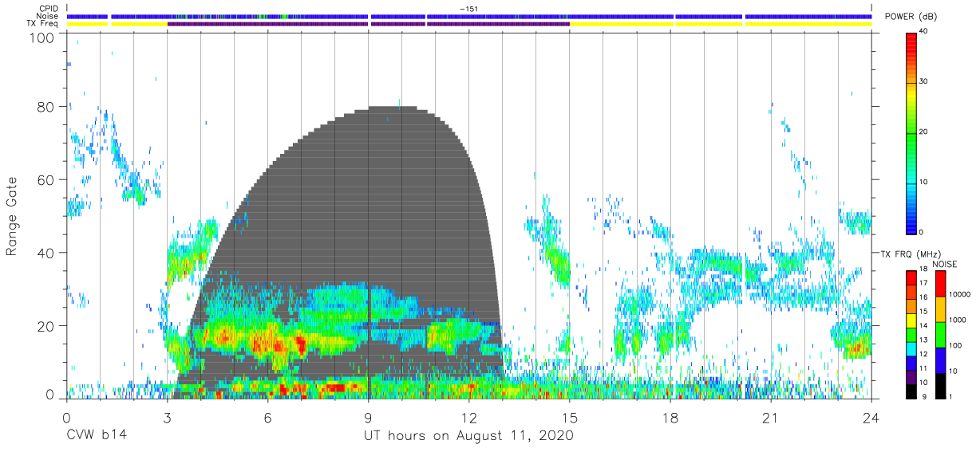Click the POWER (dB) legend title

(x=911, y=17)
